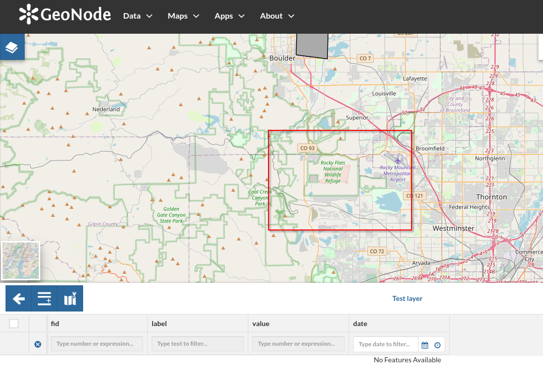Image resolution: width=543 pixels, height=392 pixels.
Task: Click the Arvada label on map
Action: coord(421,263)
